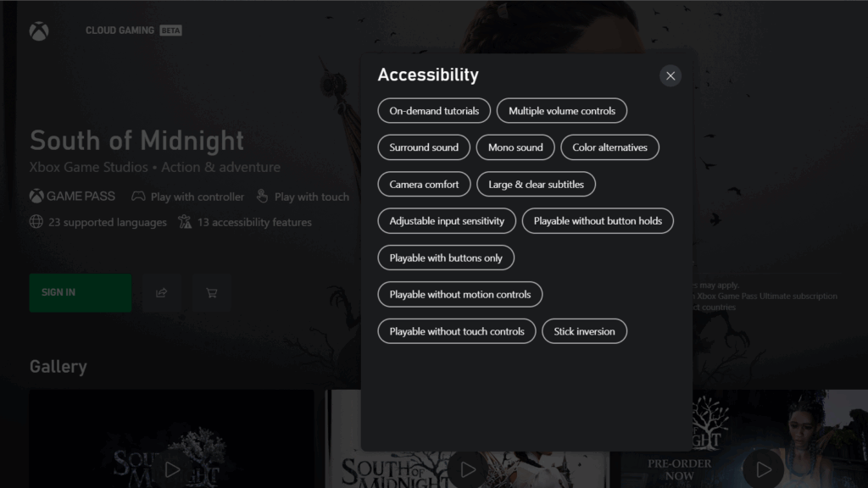Click the Stick inversion tag
This screenshot has height=488, width=868.
pyautogui.click(x=584, y=331)
